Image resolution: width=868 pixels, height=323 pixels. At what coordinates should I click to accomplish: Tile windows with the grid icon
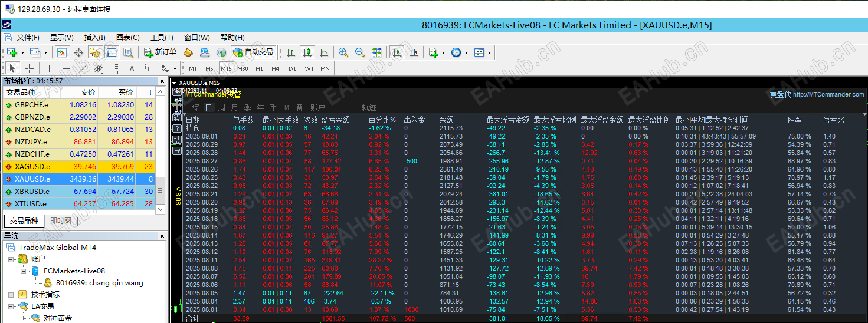[376, 52]
